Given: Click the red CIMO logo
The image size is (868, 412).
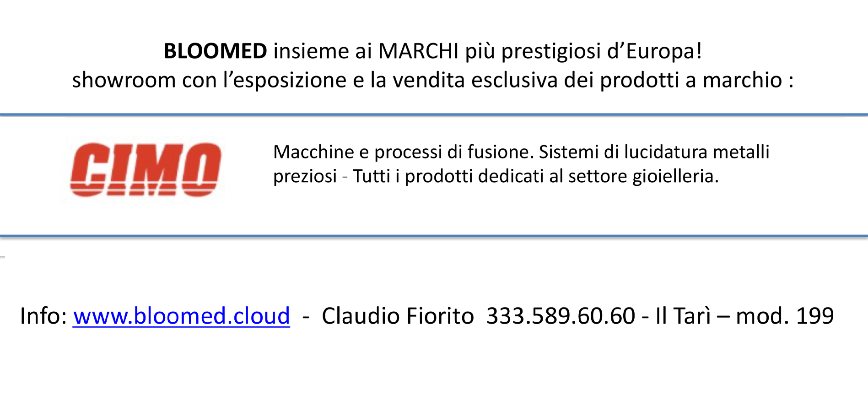Looking at the screenshot, I should 146,169.
